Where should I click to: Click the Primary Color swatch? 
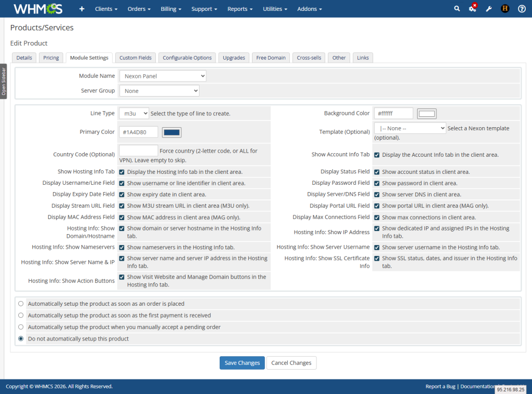171,132
